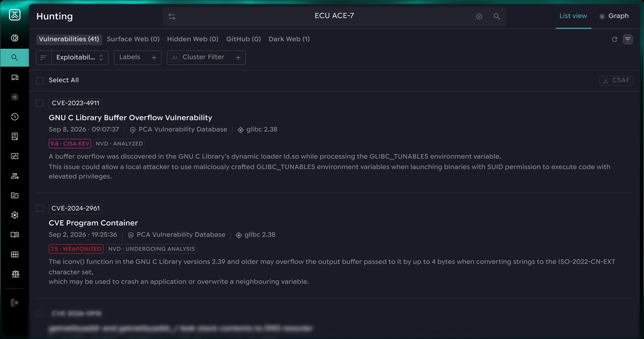Open the reports document sidebar icon

(x=15, y=136)
